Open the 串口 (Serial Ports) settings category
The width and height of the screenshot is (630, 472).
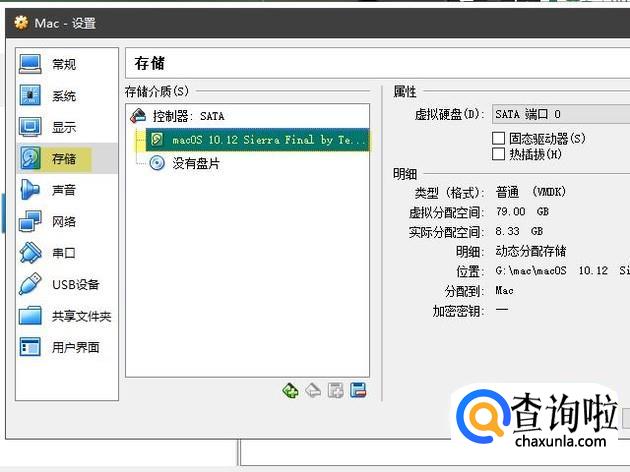(x=67, y=253)
